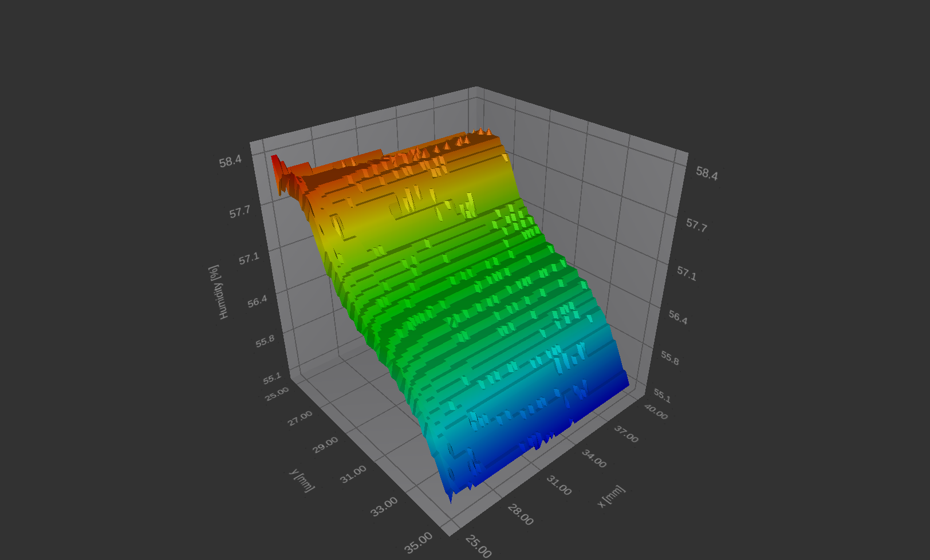930x560 pixels.
Task: Click the 37.00 x-axis tick label
Action: tap(626, 434)
